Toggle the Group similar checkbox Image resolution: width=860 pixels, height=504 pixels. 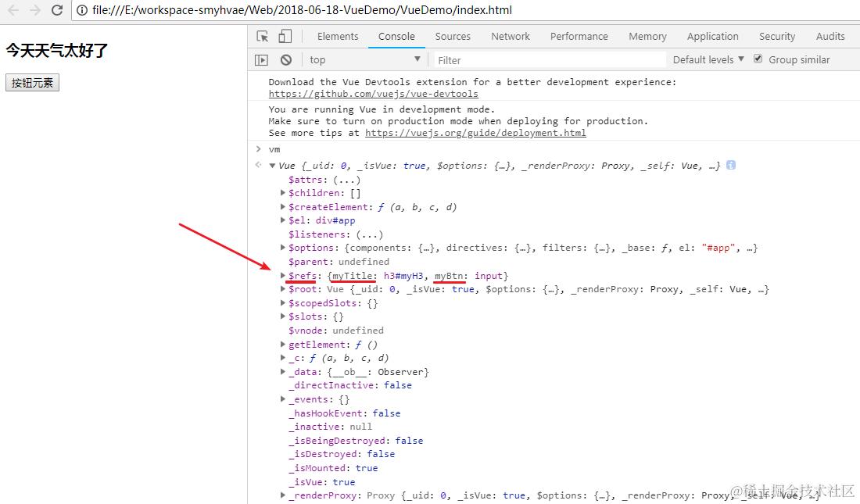[758, 59]
